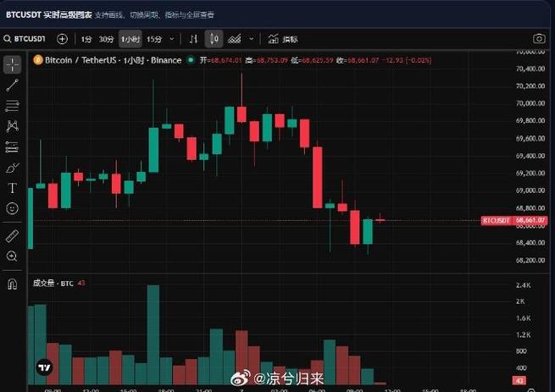This screenshot has width=555, height=392.
Task: Open the 指标 indicators menu
Action: point(282,39)
